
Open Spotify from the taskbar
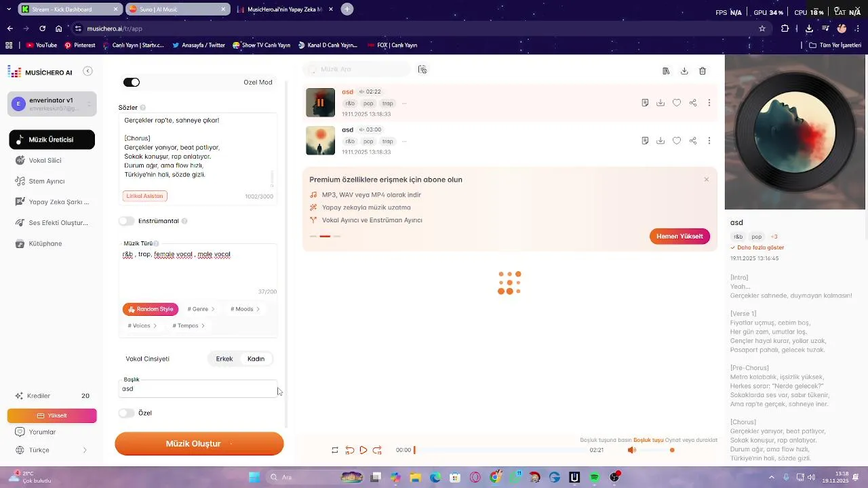(595, 477)
